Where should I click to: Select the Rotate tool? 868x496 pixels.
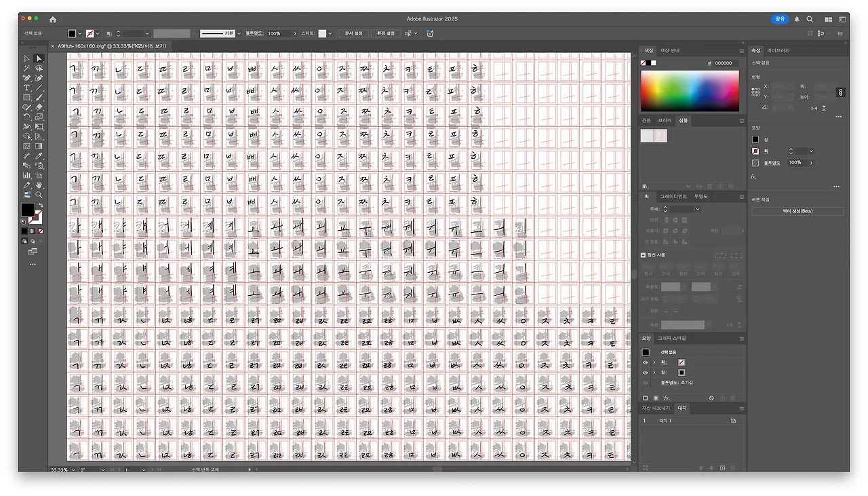point(27,117)
